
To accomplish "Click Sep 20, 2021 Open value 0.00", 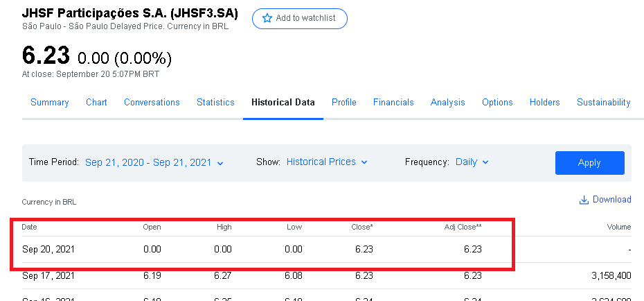I will click(152, 249).
